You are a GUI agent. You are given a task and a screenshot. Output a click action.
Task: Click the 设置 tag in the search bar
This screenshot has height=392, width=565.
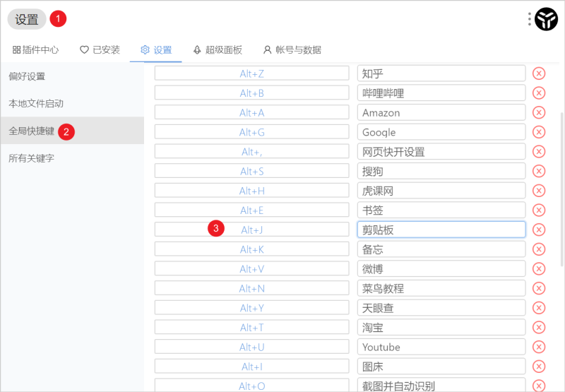point(27,19)
